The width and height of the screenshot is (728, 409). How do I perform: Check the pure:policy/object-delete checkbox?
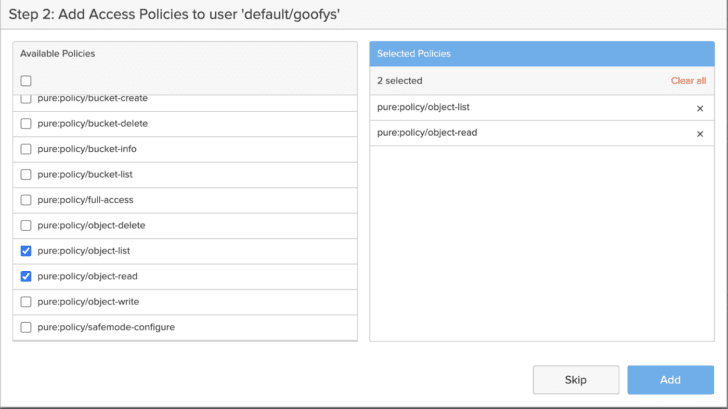[x=26, y=226]
